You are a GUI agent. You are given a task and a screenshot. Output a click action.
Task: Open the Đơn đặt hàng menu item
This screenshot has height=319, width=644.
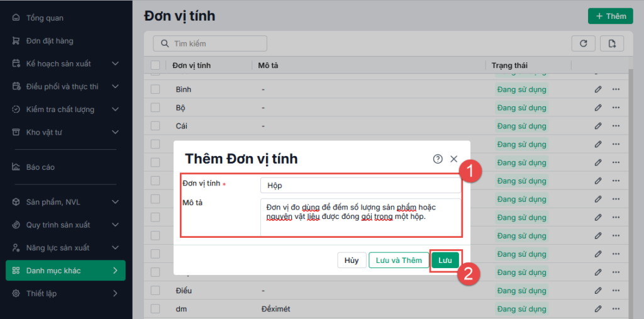(x=50, y=41)
